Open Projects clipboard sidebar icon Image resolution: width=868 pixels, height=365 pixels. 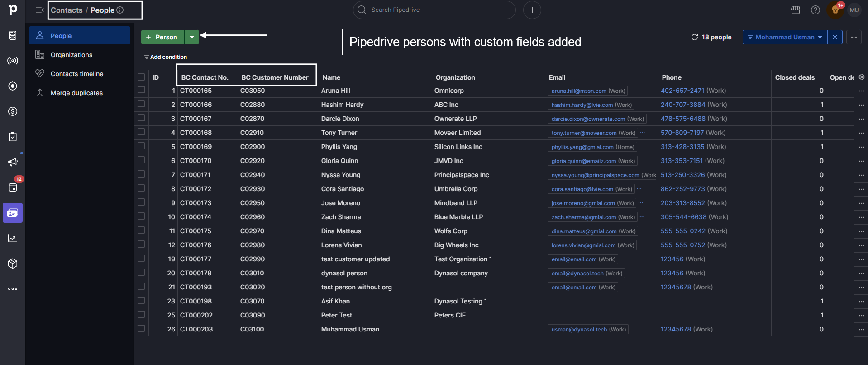tap(13, 137)
